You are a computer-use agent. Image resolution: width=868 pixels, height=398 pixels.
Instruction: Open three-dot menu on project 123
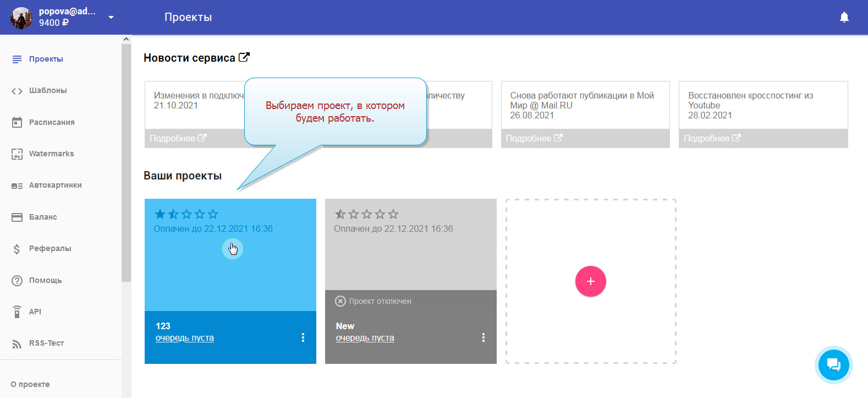point(303,337)
